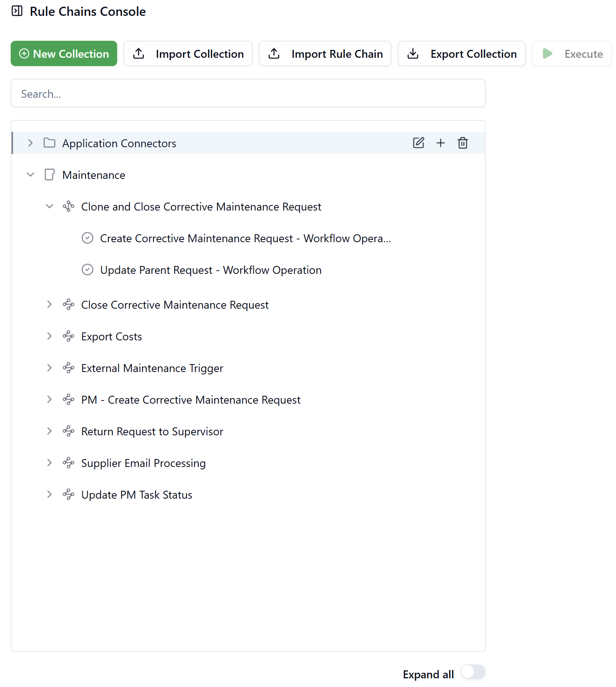Expand Update PM Task Status chain
The width and height of the screenshot is (616, 687).
(x=49, y=494)
